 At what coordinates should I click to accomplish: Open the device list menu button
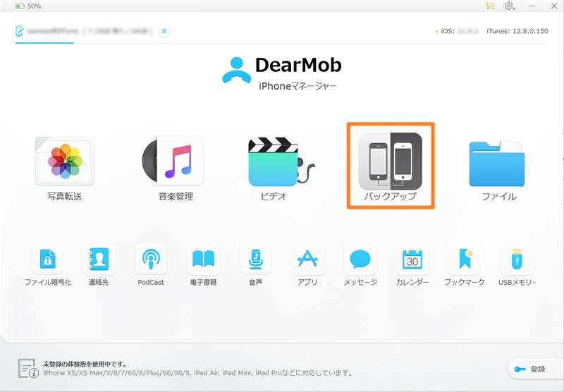tap(164, 31)
